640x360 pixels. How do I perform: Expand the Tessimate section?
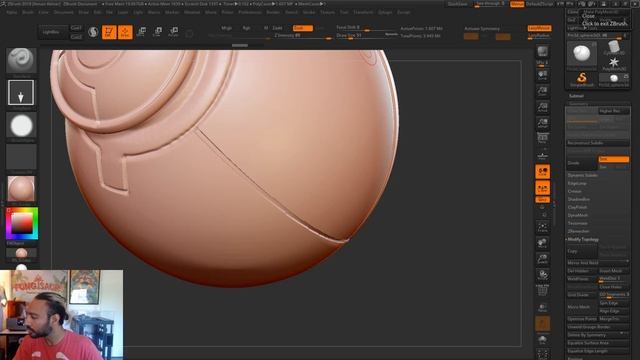578,223
